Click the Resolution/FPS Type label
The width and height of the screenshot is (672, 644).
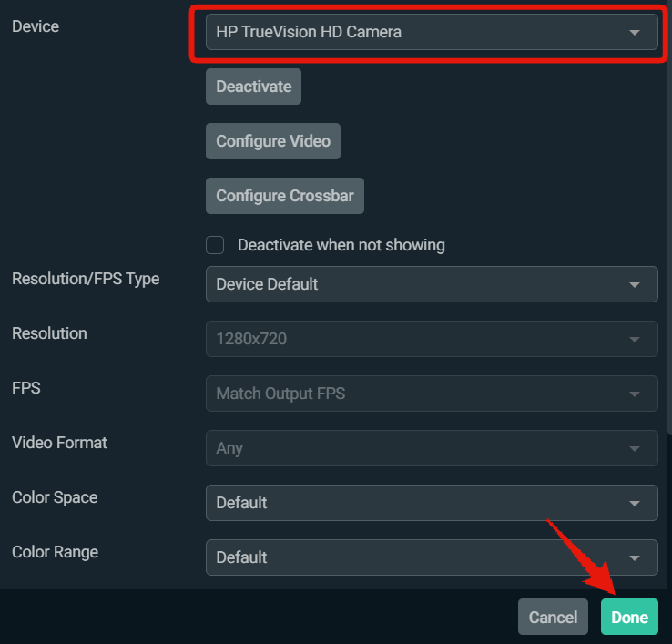[x=86, y=279]
